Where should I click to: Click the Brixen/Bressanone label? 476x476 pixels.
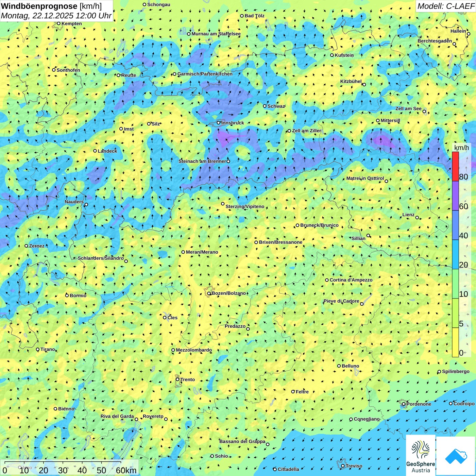[x=280, y=242]
